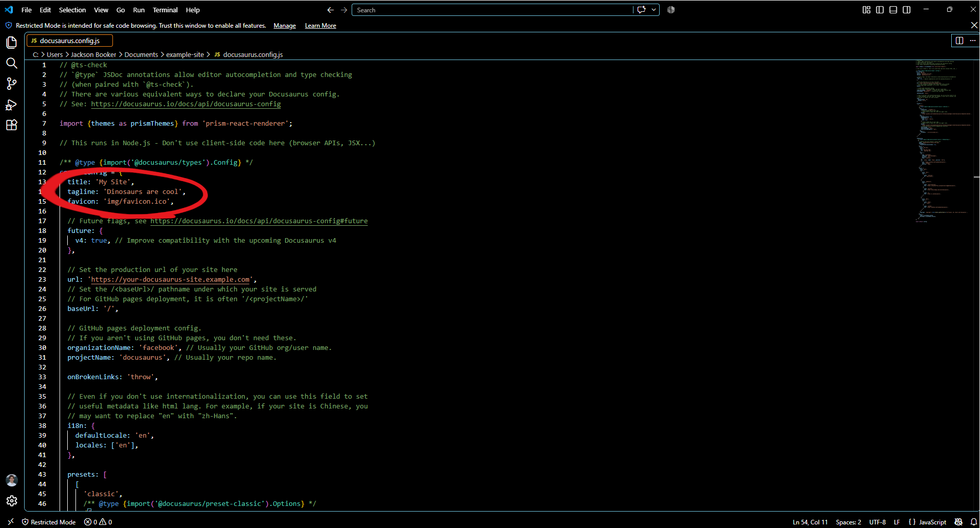Expand the Documents breadcrumb
Image resolution: width=980 pixels, height=528 pixels.
[141, 54]
